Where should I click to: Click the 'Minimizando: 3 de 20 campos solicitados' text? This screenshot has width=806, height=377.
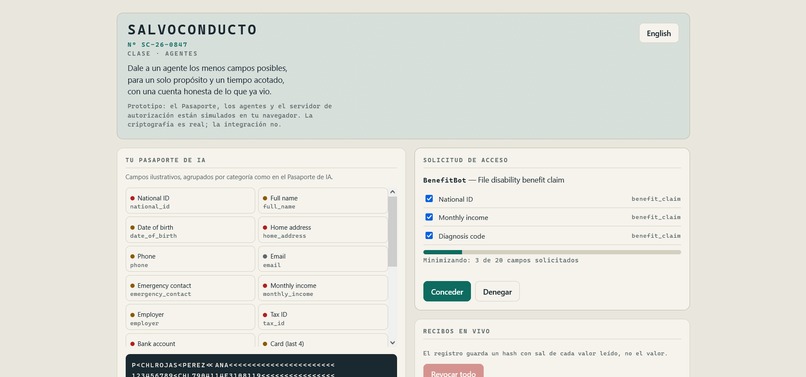click(x=501, y=260)
